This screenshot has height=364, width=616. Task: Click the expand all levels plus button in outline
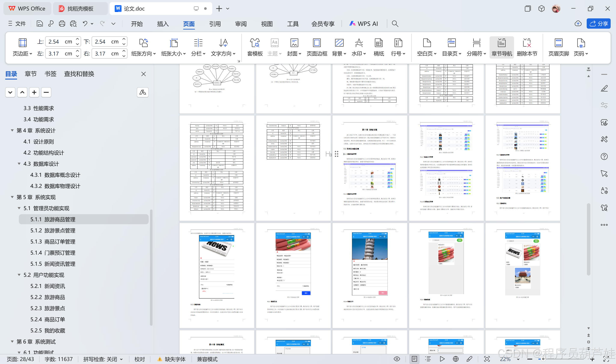tap(34, 92)
